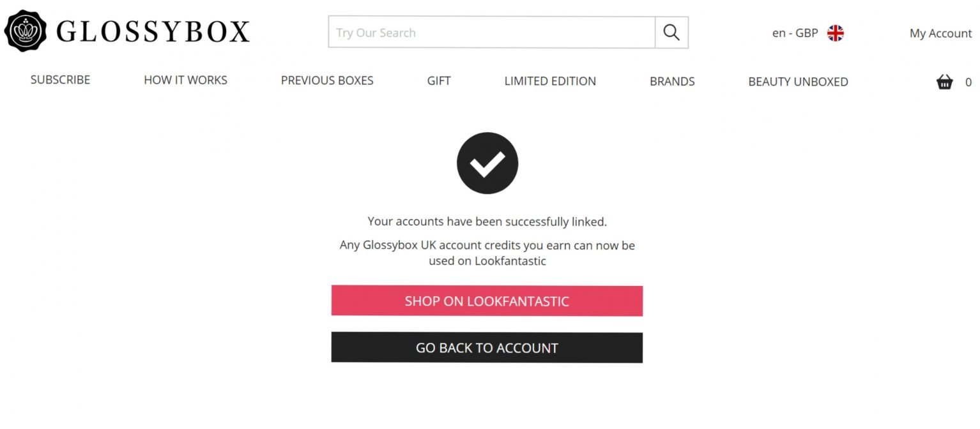Image resolution: width=980 pixels, height=429 pixels.
Task: Browse the Limited Edition section
Action: (x=550, y=81)
